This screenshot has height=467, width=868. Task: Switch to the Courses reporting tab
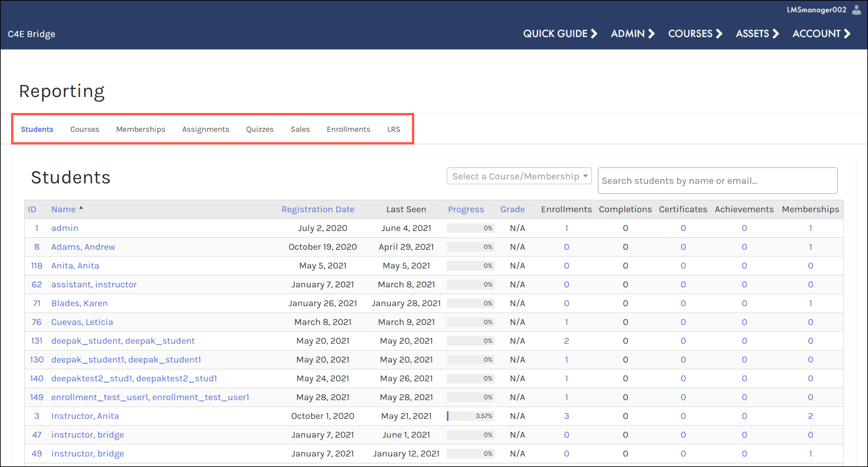coord(84,129)
